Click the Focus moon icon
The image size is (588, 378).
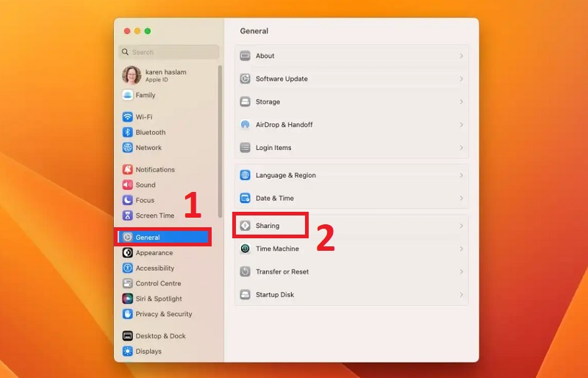tap(128, 200)
